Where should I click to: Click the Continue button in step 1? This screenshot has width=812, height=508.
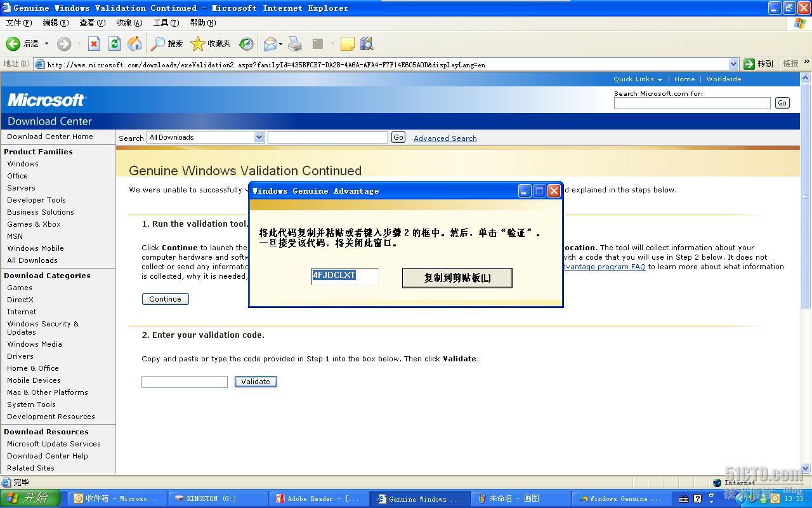[x=165, y=299]
